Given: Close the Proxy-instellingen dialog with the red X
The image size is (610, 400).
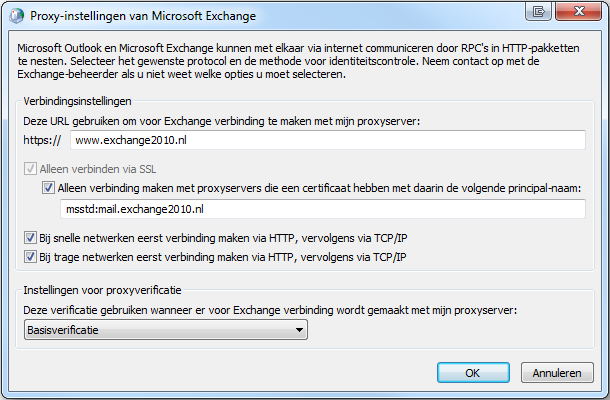Looking at the screenshot, I should (x=578, y=11).
